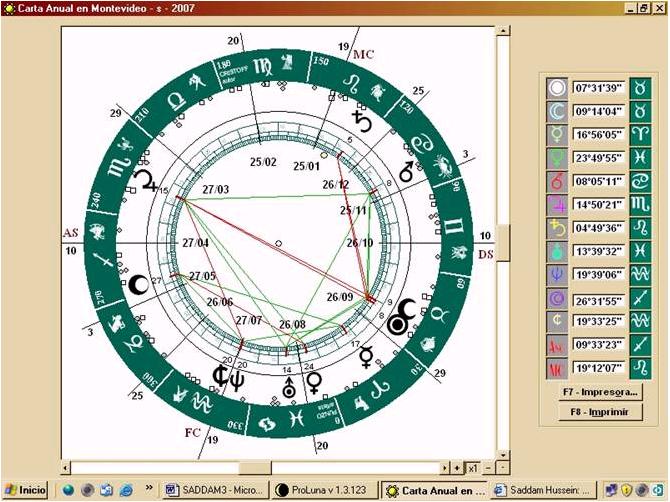This screenshot has height=502, width=670.
Task: Open the Inicio start menu
Action: click(25, 490)
